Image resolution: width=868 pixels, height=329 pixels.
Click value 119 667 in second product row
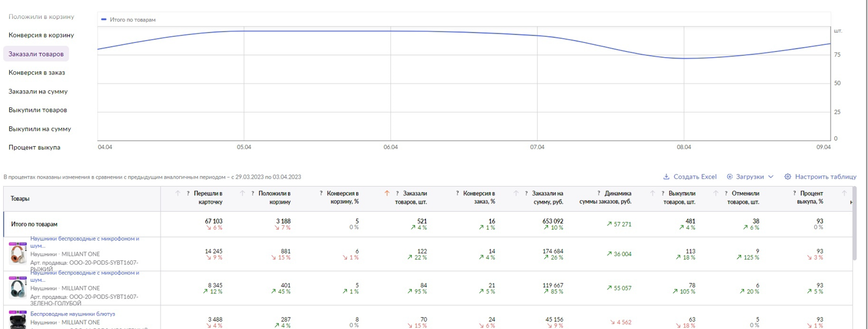coord(553,285)
